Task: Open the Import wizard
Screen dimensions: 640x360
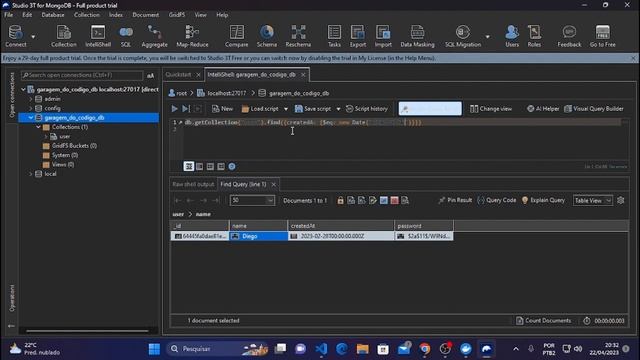Action: coord(383,36)
